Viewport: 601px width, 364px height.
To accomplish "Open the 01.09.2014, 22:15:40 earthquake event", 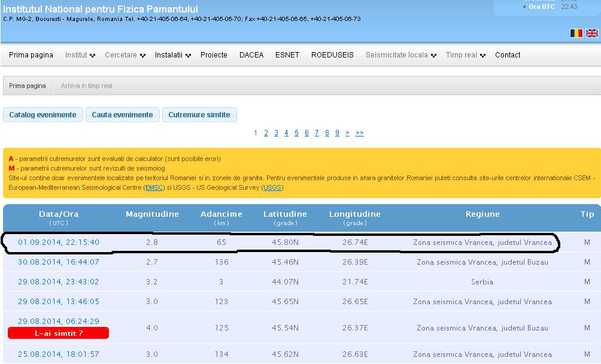I will click(x=59, y=242).
